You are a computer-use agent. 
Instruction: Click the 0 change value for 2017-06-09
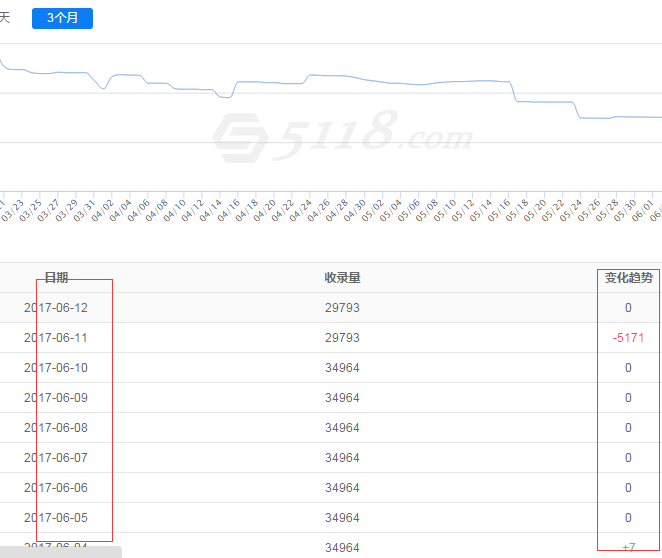click(x=628, y=398)
